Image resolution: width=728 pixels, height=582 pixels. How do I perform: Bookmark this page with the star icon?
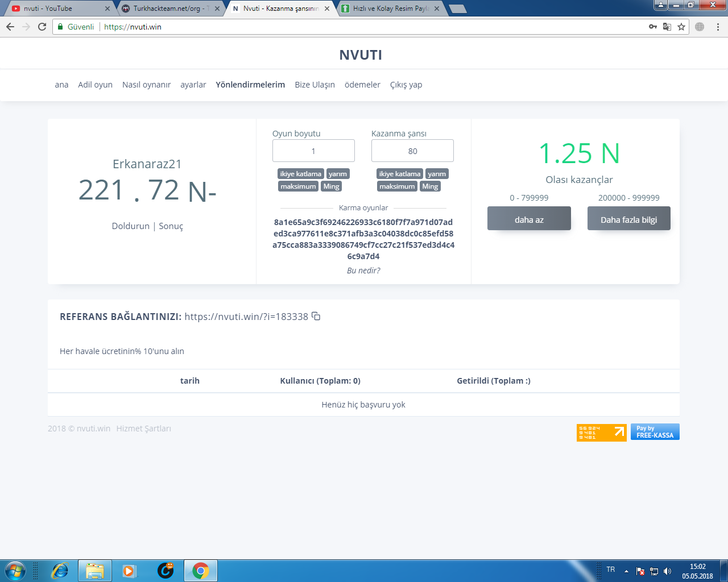point(681,27)
